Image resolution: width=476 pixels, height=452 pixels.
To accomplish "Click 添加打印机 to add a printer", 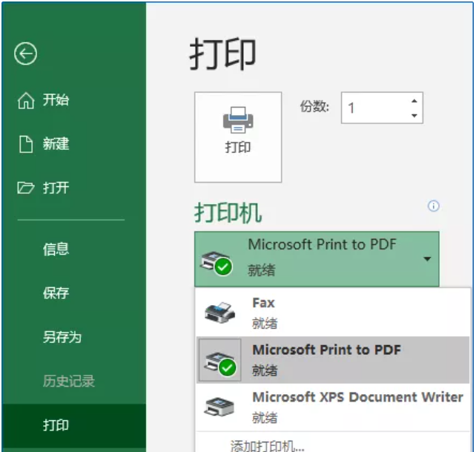I will point(267,446).
